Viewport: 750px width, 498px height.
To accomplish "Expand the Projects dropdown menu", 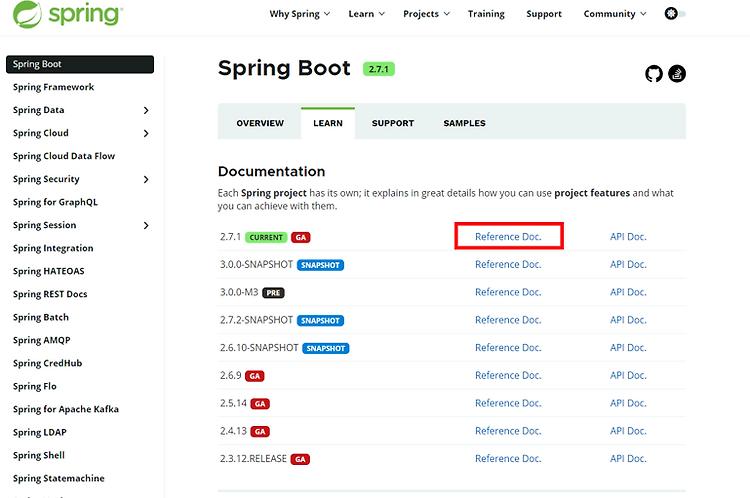I will tap(426, 14).
